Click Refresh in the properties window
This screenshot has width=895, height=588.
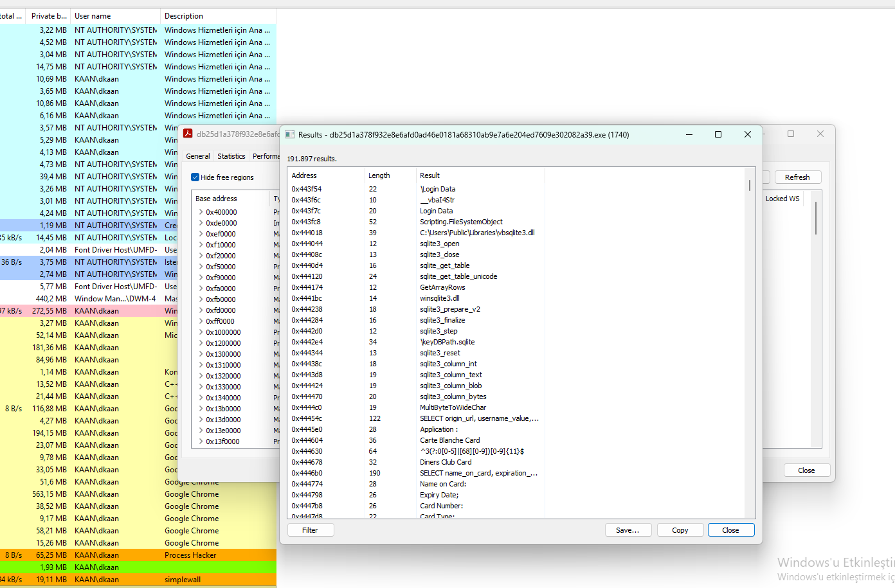pos(797,177)
